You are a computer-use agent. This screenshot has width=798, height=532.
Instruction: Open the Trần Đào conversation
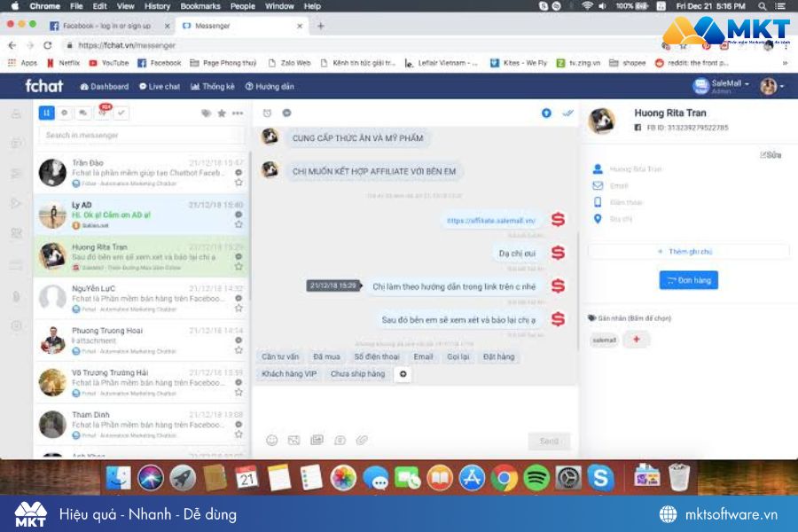coord(141,173)
